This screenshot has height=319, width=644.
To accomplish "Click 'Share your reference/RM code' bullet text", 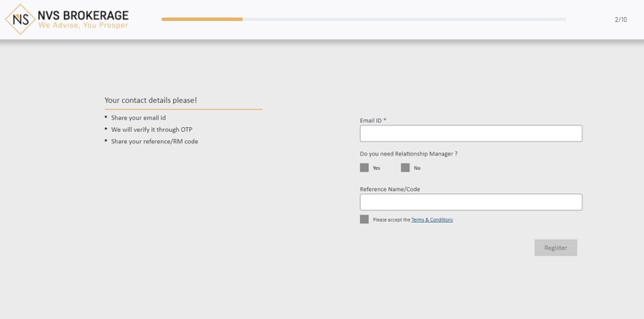I will click(x=155, y=142).
